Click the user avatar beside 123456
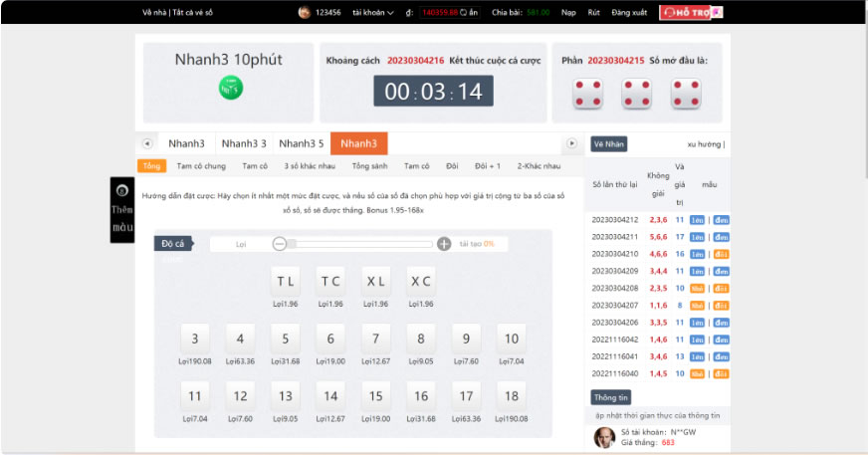This screenshot has width=868, height=455. (304, 12)
